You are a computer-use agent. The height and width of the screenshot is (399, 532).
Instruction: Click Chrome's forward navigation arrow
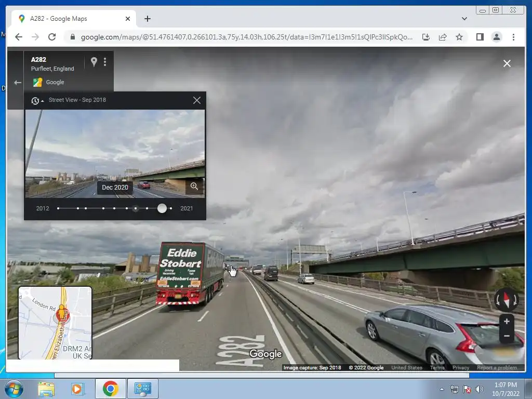tap(35, 37)
